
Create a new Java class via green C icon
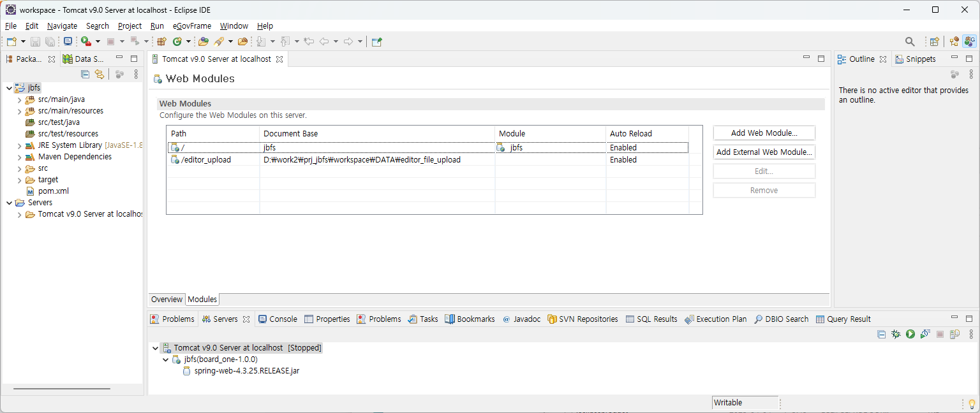(x=177, y=41)
